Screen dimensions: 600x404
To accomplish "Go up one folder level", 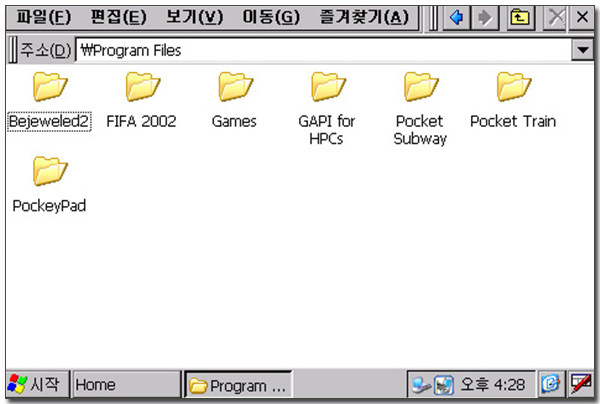I will [x=520, y=17].
